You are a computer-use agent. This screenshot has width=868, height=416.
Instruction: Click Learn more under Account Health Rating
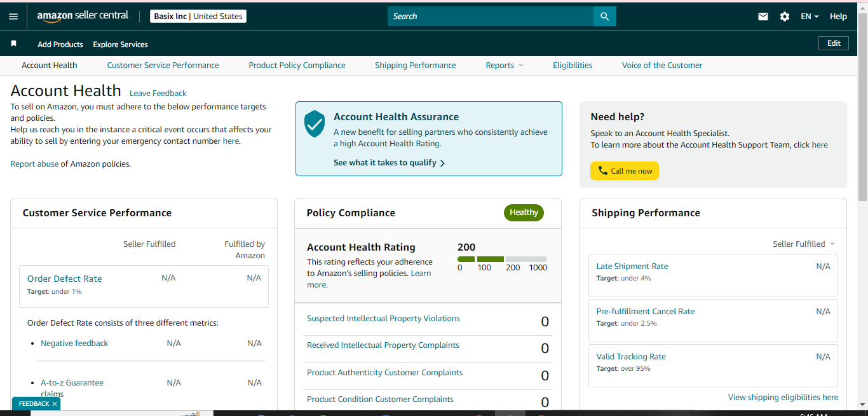[369, 279]
